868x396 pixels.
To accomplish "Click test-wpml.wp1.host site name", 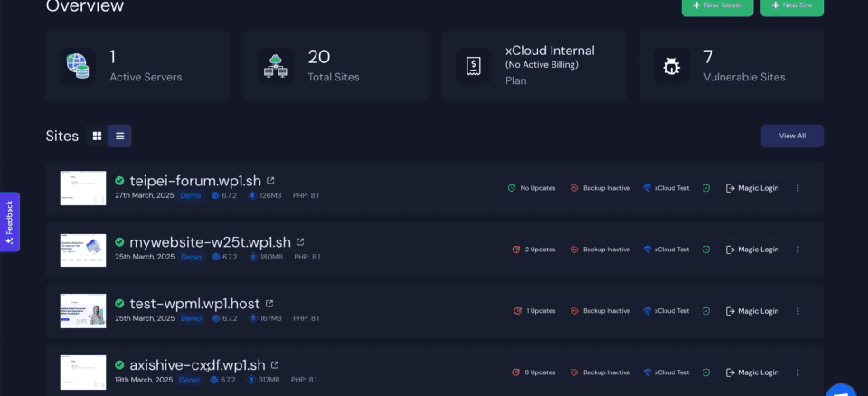I will point(195,304).
